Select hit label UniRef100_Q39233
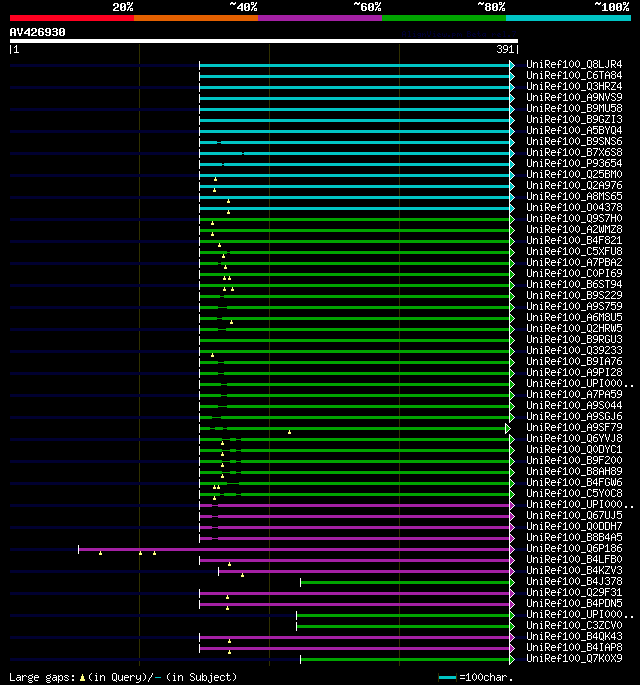This screenshot has width=640, height=685. (x=574, y=350)
